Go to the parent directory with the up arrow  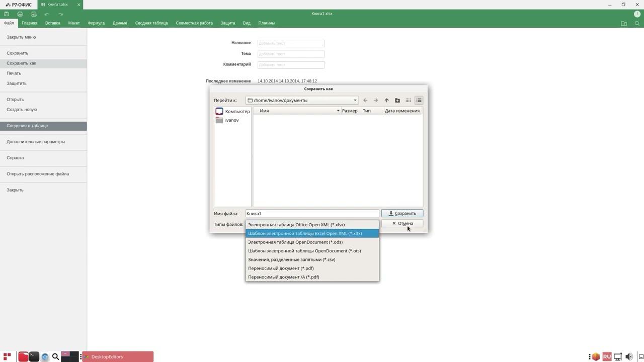[386, 100]
